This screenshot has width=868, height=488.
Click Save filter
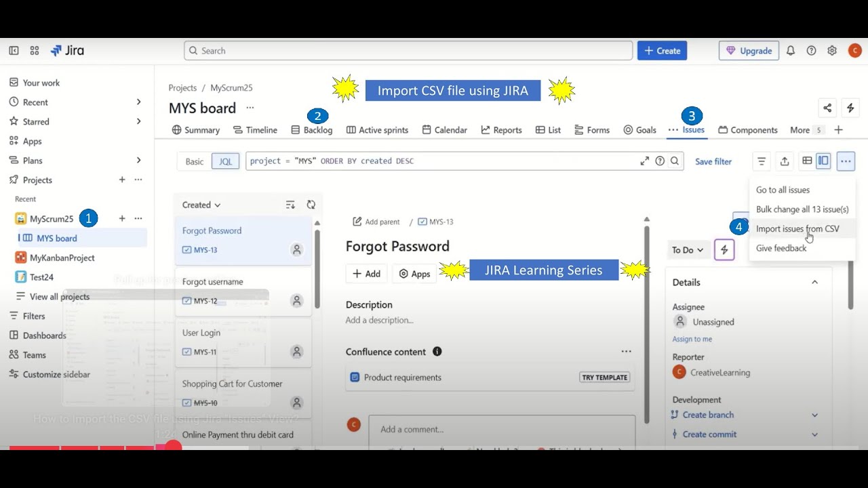713,161
